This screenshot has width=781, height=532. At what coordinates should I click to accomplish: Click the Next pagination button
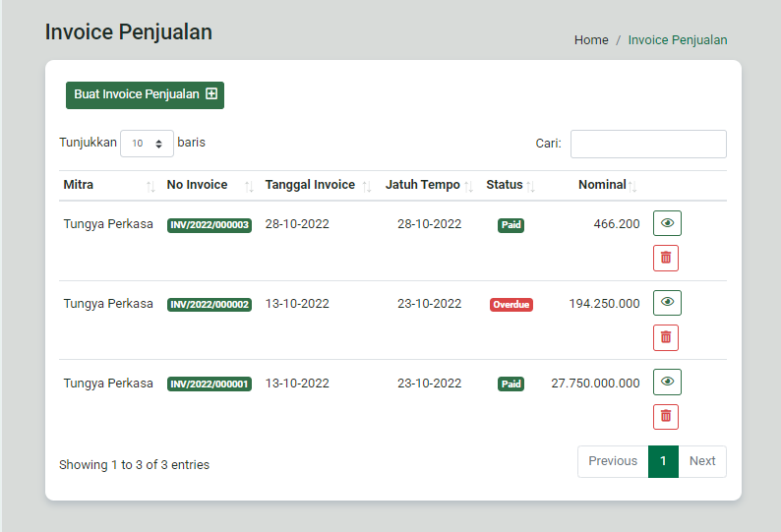pyautogui.click(x=701, y=461)
